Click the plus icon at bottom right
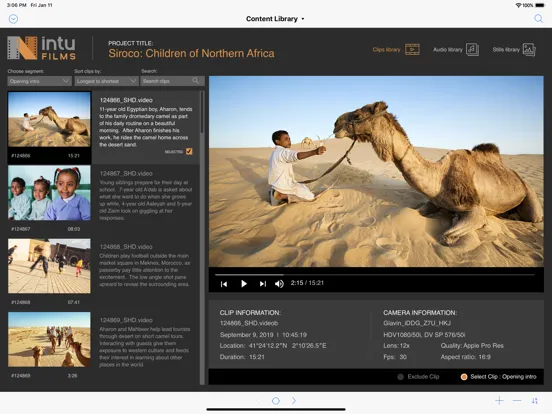Screen dimensions: 552x414 click(499, 401)
